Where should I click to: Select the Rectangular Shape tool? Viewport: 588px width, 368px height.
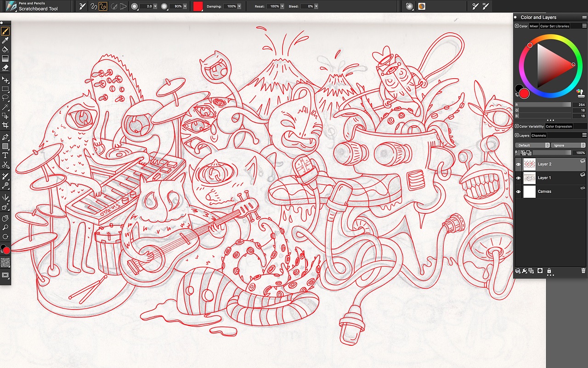point(6,146)
